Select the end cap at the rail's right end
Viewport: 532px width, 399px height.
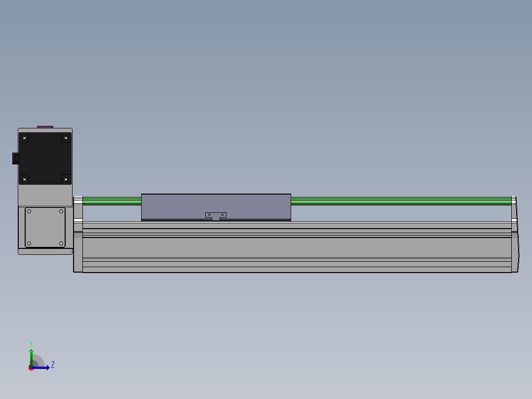coord(515,234)
